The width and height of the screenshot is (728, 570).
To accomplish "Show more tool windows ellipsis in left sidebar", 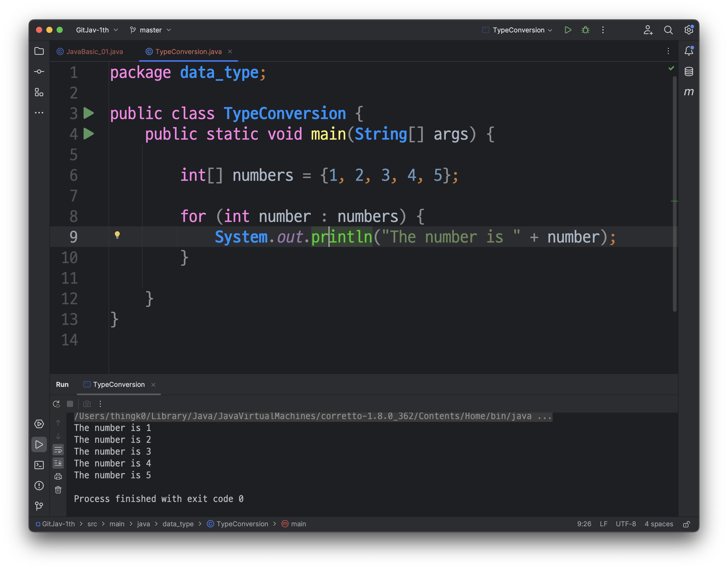I will pos(39,112).
